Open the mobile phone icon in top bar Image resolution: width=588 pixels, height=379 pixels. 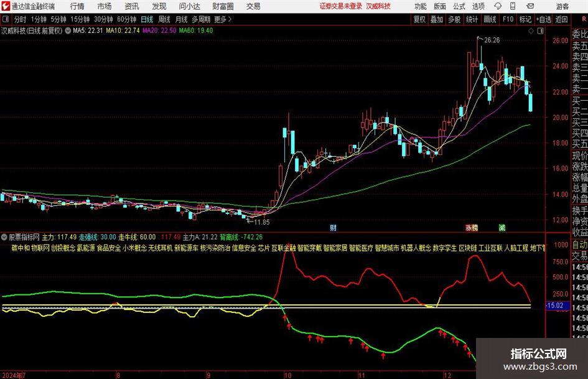coord(513,6)
